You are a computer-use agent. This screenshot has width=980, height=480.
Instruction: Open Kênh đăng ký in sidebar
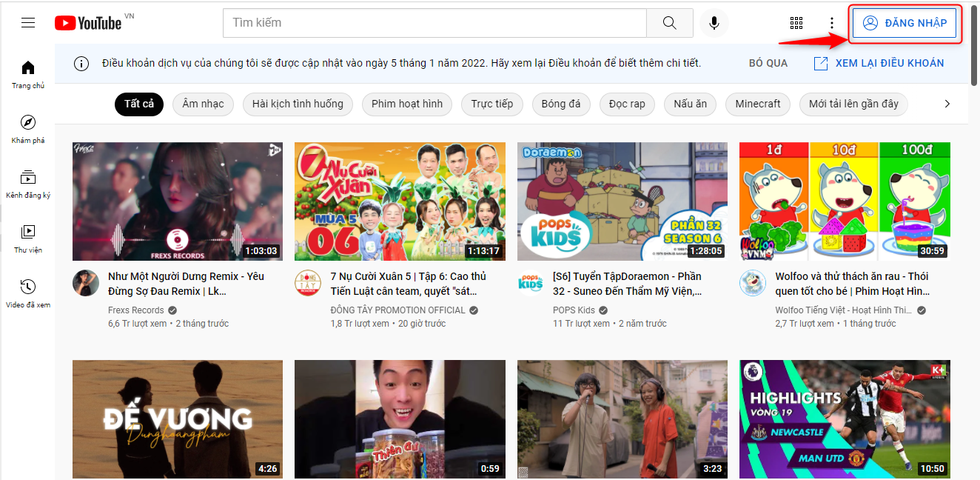28,184
